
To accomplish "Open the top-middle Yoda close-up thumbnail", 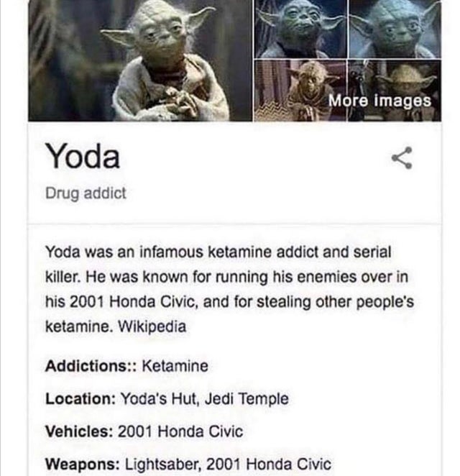I will [x=300, y=29].
